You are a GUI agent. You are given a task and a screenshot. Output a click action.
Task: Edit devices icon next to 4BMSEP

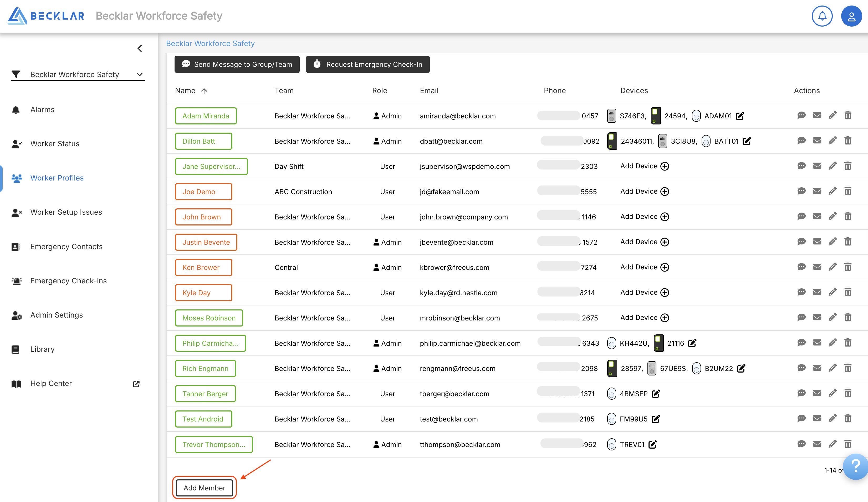(x=656, y=394)
